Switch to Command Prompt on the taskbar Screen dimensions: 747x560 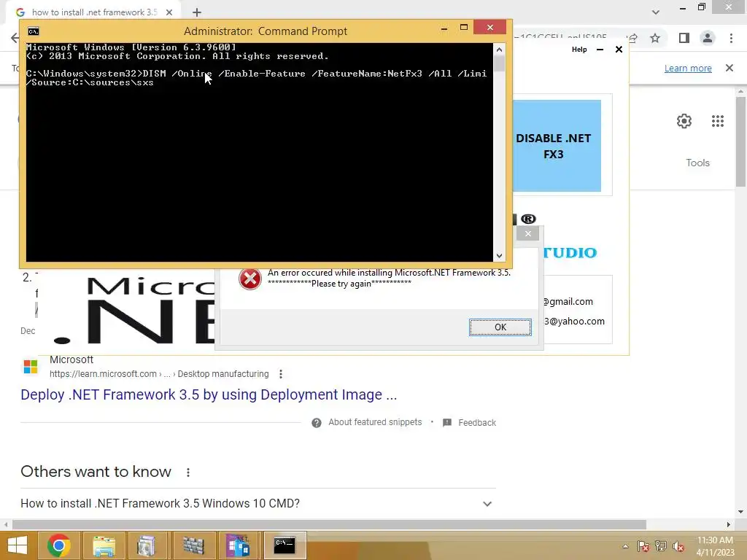(x=285, y=545)
